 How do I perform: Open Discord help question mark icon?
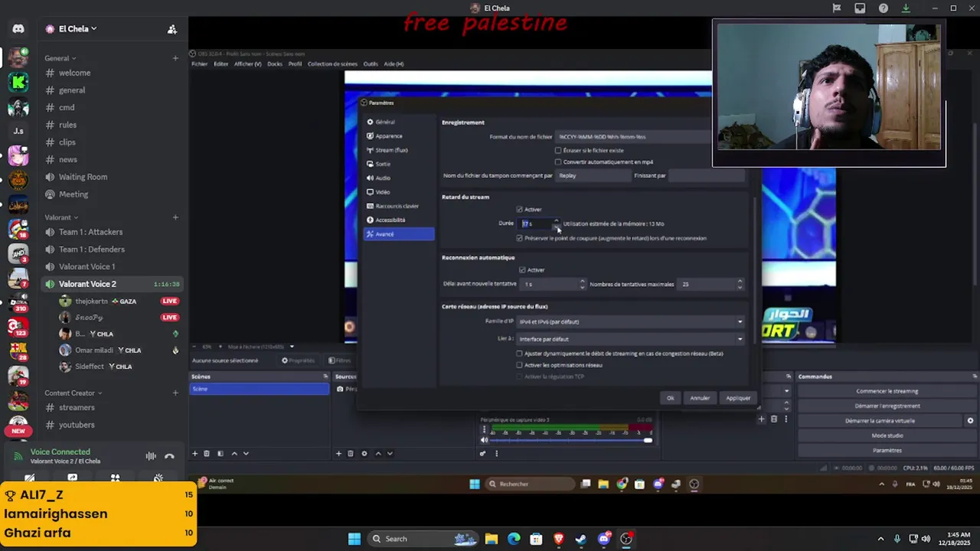(884, 8)
